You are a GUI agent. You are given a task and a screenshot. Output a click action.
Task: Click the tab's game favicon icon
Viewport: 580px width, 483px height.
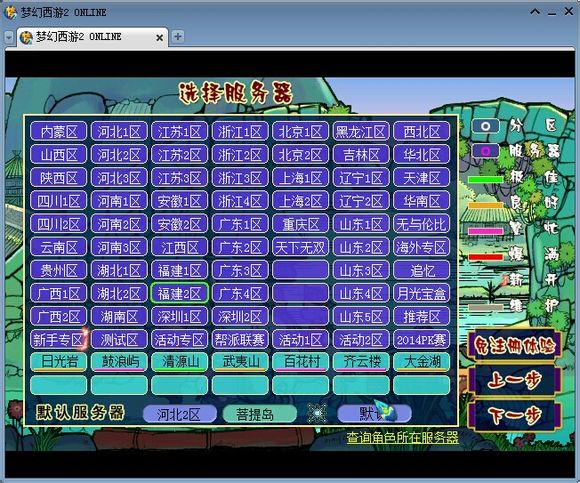(x=26, y=37)
